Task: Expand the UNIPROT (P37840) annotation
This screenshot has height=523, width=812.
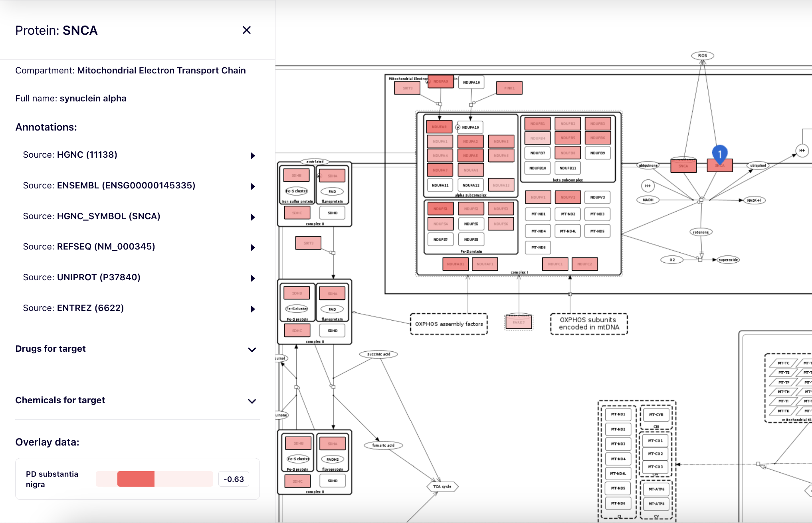Action: [x=252, y=278]
